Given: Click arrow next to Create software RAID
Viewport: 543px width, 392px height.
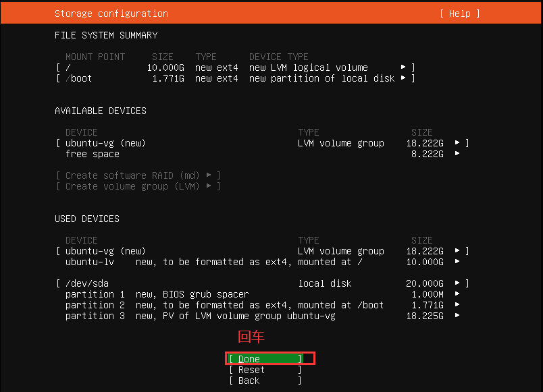Looking at the screenshot, I should coord(209,175).
